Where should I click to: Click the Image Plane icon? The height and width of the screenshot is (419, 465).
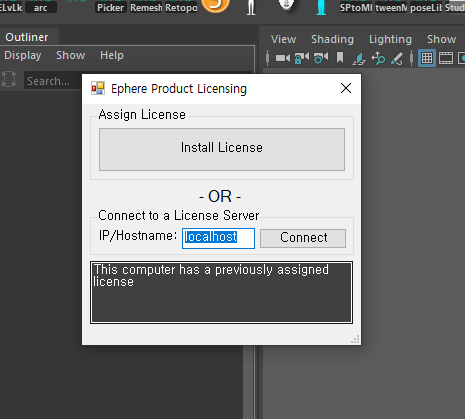359,58
